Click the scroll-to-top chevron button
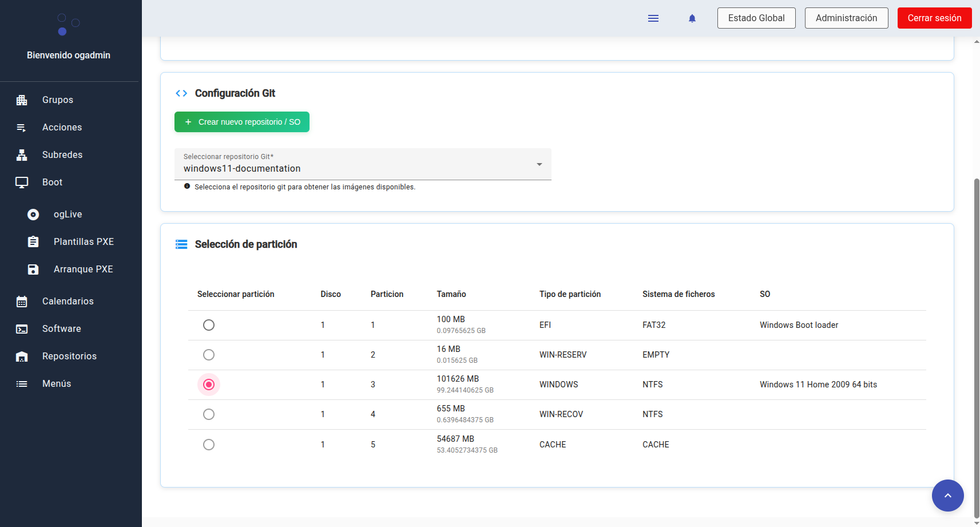Image resolution: width=980 pixels, height=527 pixels. [x=947, y=496]
